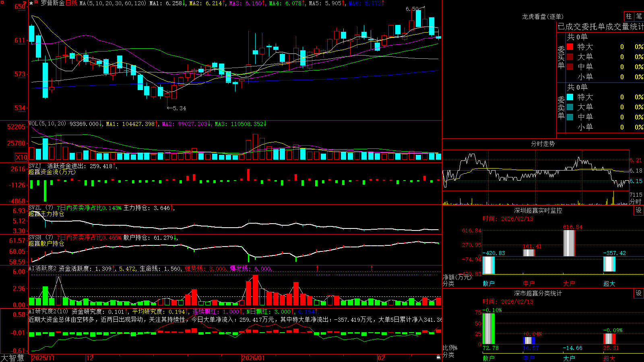Image resolution: width=644 pixels, height=362 pixels.
Task: Click the 2026/01 timeline marker
Action: pos(253,358)
